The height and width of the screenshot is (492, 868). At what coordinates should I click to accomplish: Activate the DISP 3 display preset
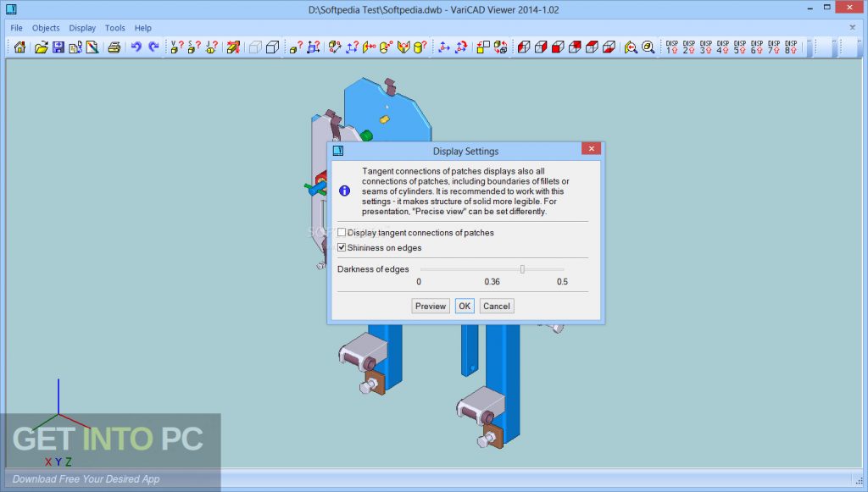click(x=706, y=47)
